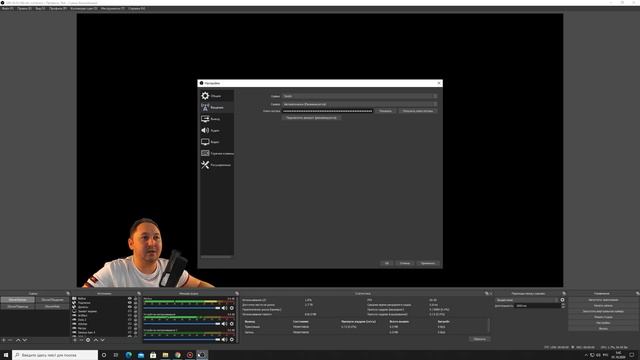Open gear options of middle mixer channel
The width and height of the screenshot is (640, 360).
pyautogui.click(x=231, y=324)
